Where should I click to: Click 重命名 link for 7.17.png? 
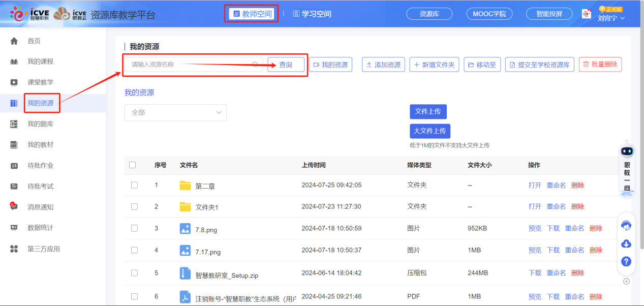(x=574, y=250)
